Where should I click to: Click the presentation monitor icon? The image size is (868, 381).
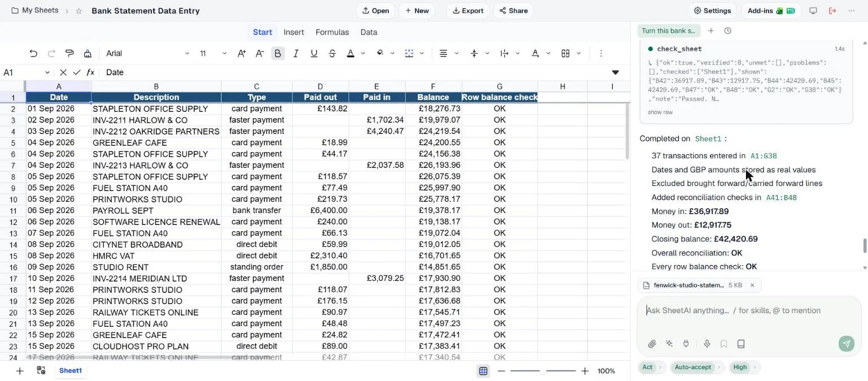point(813,11)
